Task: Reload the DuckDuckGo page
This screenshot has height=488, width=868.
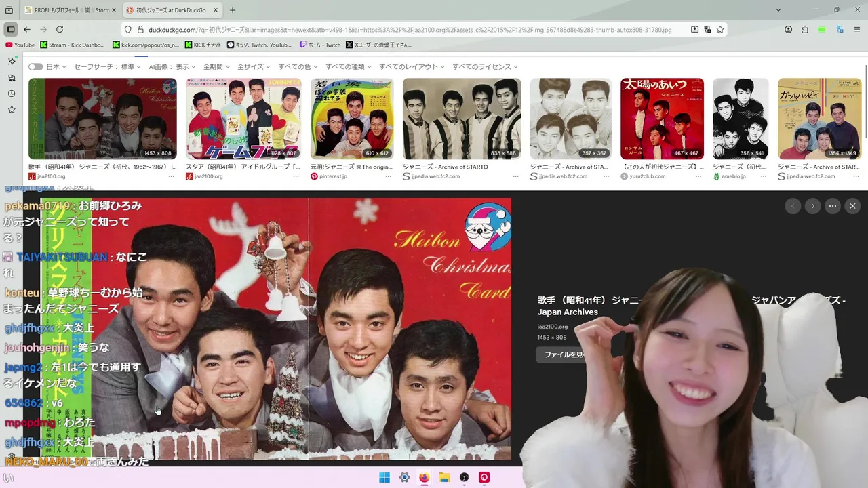Action: click(60, 29)
